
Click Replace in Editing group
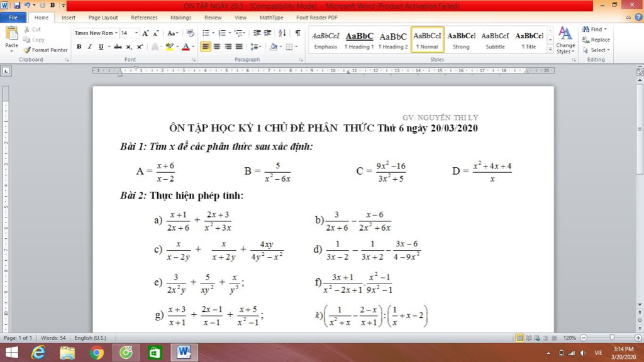596,40
